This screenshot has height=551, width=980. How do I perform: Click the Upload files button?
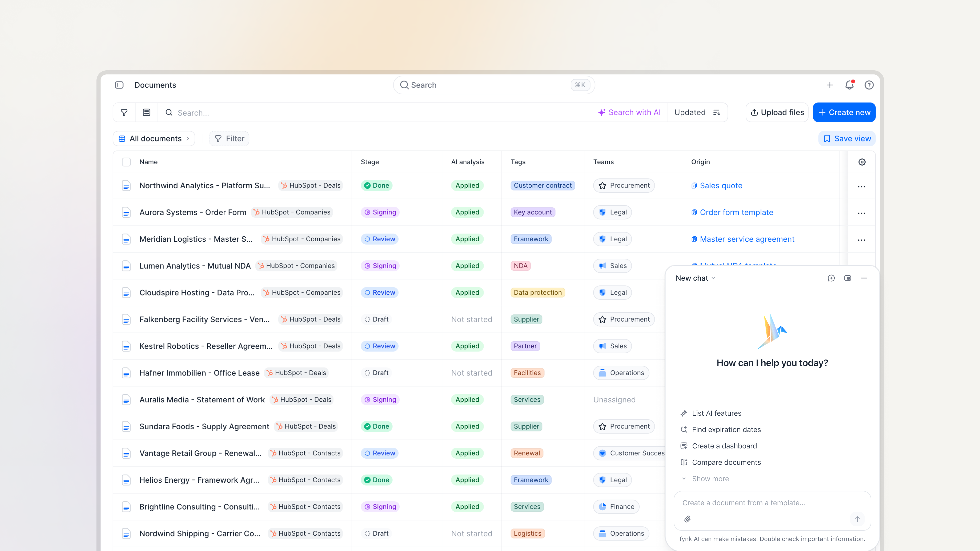[x=777, y=113]
